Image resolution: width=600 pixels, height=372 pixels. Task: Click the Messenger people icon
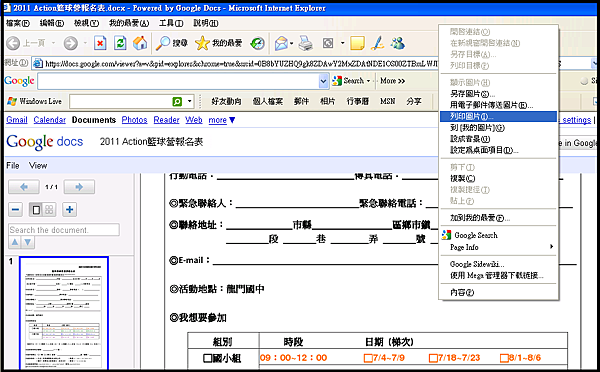[398, 43]
